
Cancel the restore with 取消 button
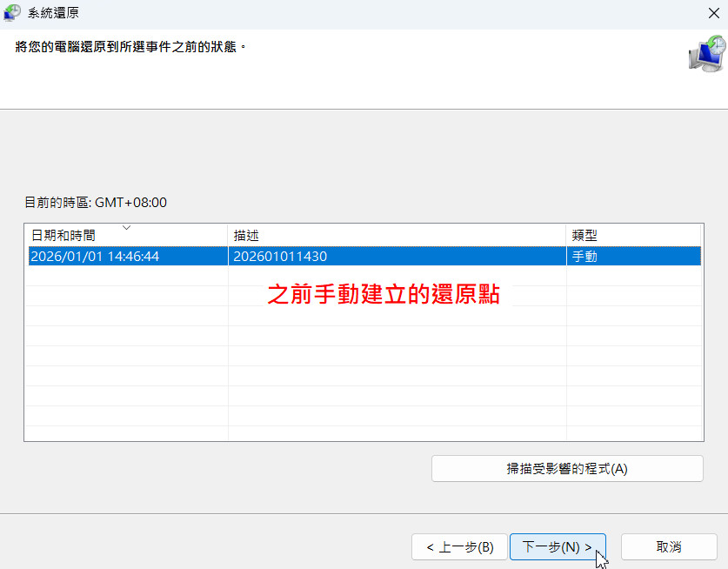click(669, 547)
